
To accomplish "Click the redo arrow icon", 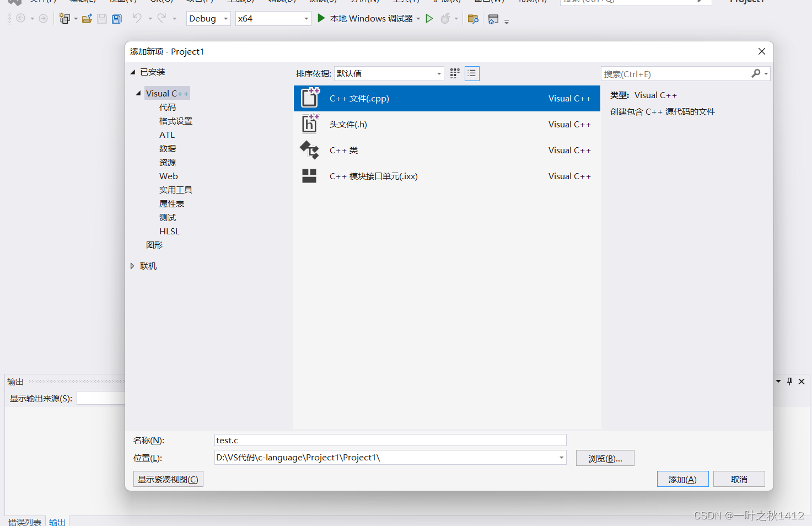I will point(162,18).
